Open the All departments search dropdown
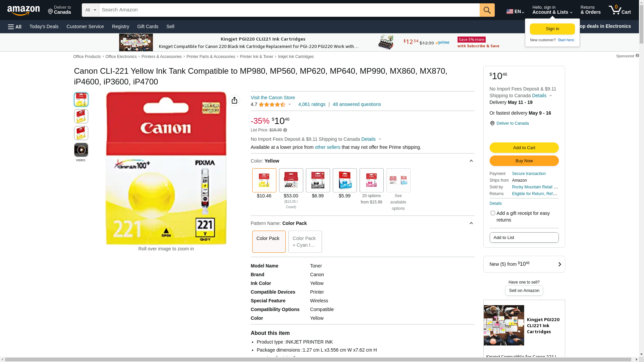Screen dimensions: 644x362 point(90,10)
